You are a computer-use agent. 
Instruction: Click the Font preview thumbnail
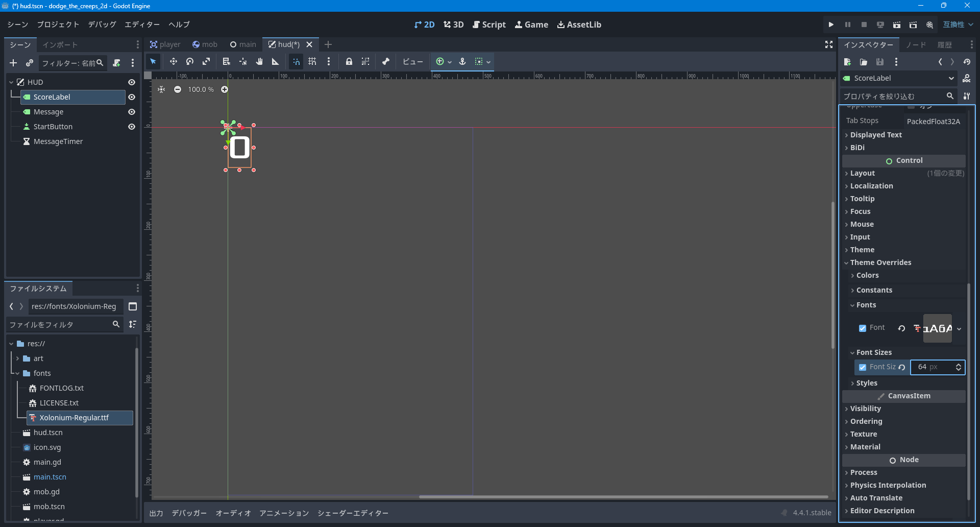click(x=938, y=328)
